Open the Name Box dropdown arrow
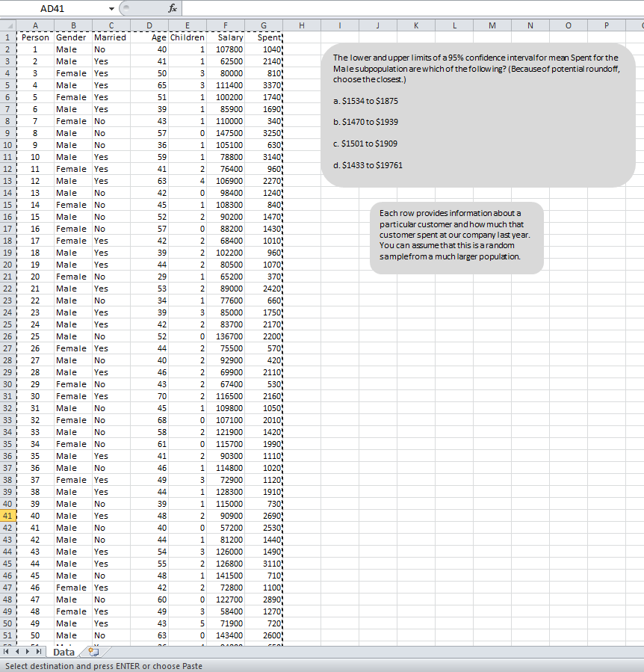This screenshot has width=644, height=672. tap(111, 8)
